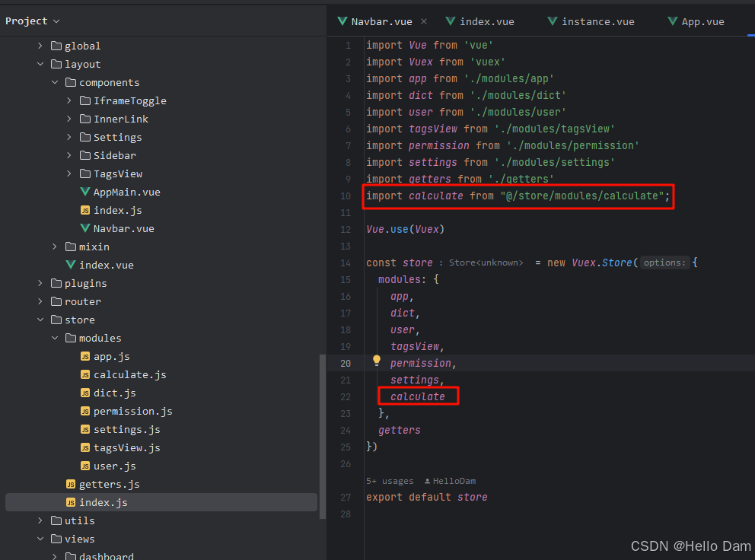Screen dimensions: 755x560
Task: Click the yellow lightbulb intention icon
Action: 377,361
